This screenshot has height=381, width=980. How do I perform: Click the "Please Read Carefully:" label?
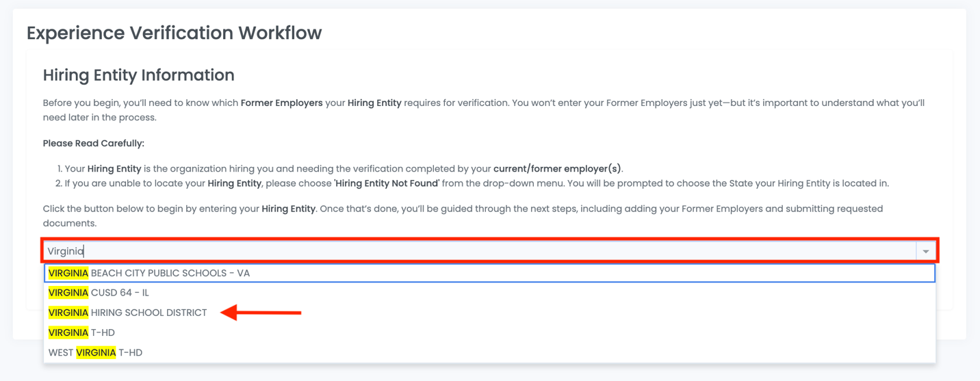pyautogui.click(x=93, y=144)
